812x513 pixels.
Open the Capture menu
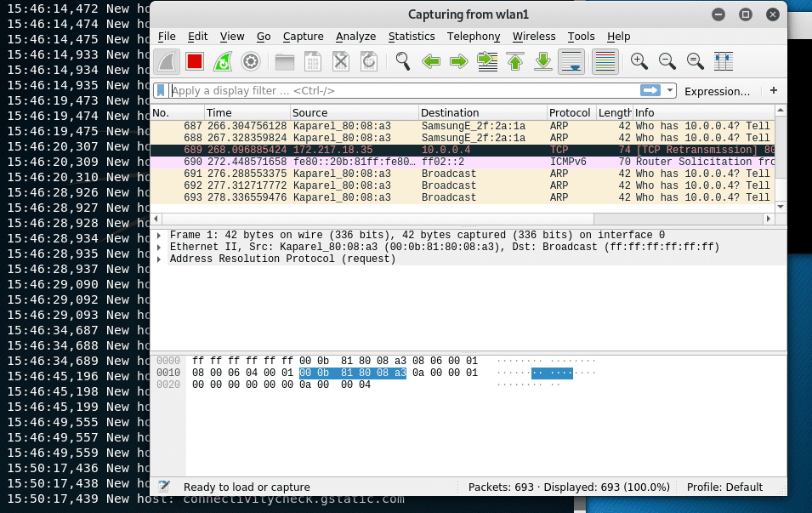pos(303,37)
